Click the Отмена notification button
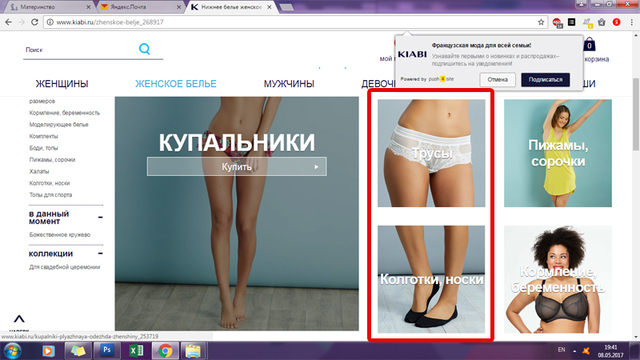This screenshot has height=360, width=640. 498,80
